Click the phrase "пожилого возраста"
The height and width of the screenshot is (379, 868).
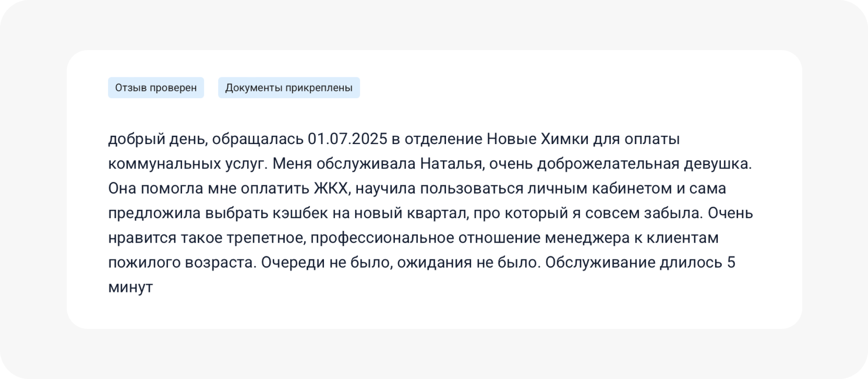(182, 262)
